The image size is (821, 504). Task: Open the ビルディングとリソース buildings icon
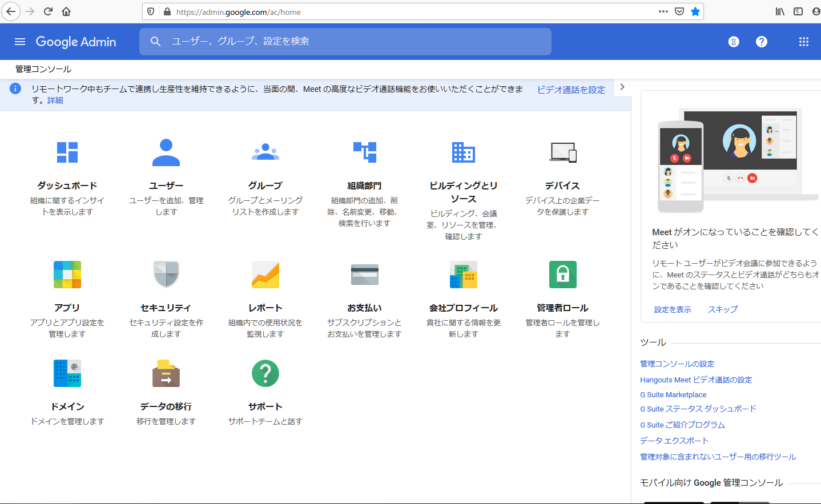click(x=464, y=152)
